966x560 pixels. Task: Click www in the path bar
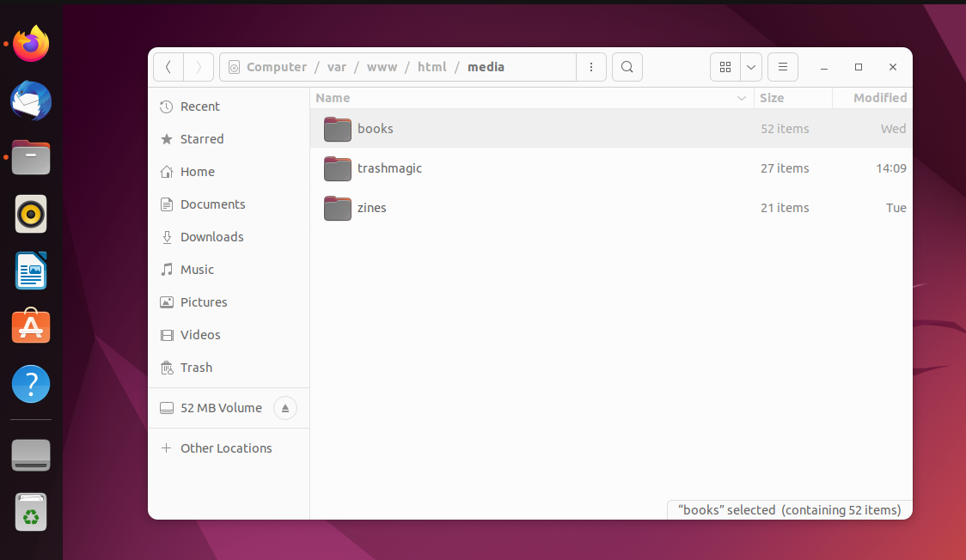pos(382,67)
